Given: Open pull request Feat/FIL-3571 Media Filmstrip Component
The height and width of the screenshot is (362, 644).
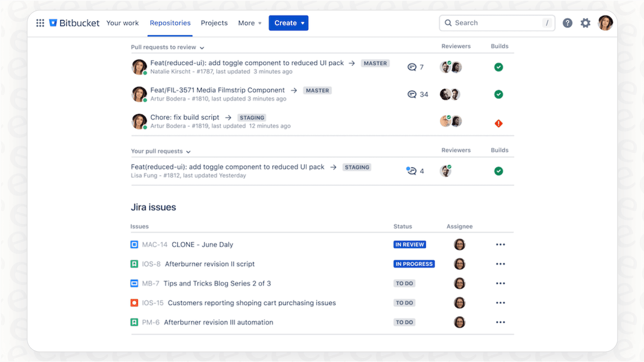Looking at the screenshot, I should pos(217,90).
